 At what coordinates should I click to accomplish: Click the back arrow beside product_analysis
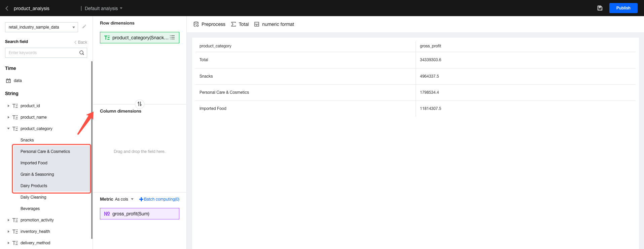7,8
